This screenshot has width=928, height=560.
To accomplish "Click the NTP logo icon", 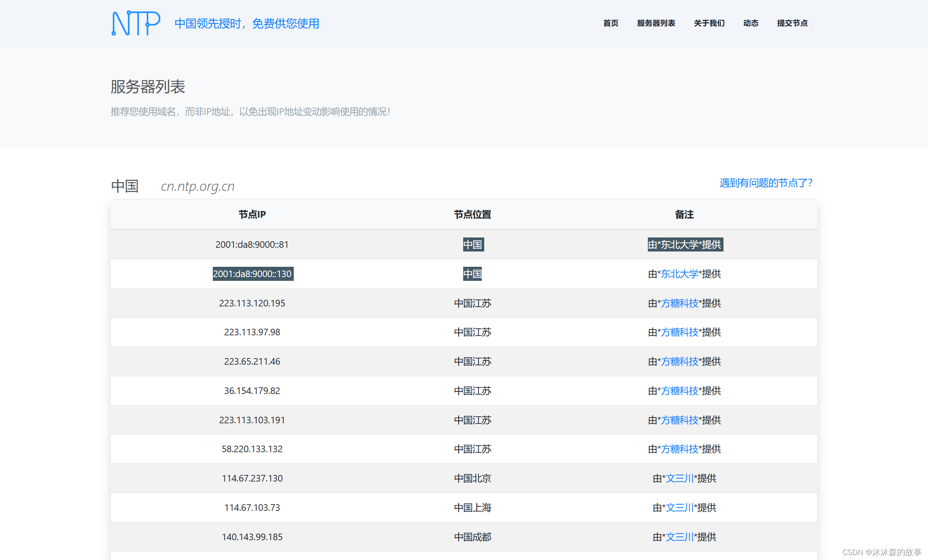I will (x=136, y=23).
